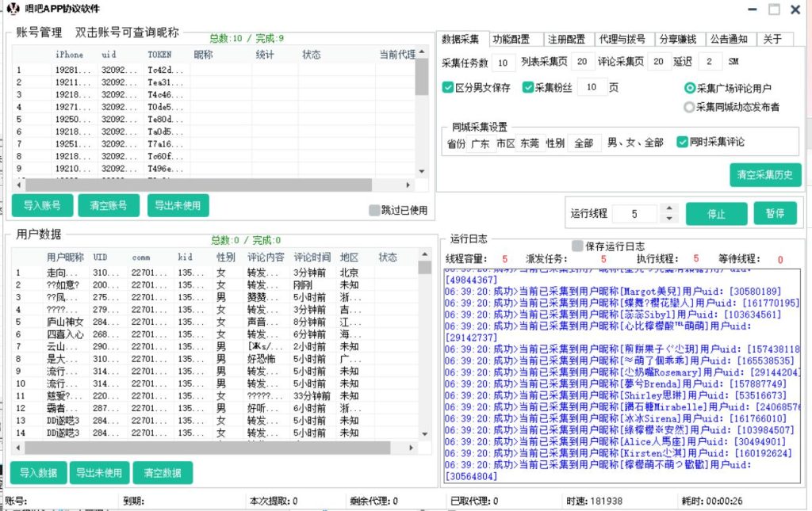The height and width of the screenshot is (511, 812).
Task: Maximize the application window
Action: [x=773, y=10]
